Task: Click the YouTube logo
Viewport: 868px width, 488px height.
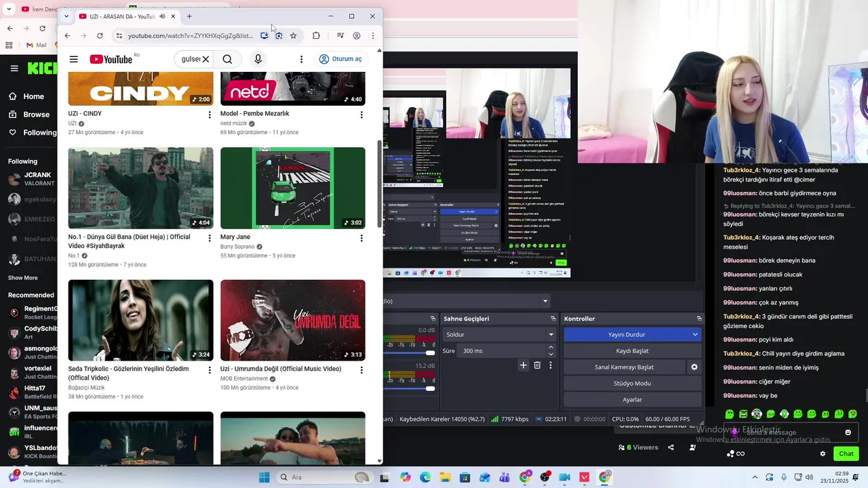Action: point(111,59)
